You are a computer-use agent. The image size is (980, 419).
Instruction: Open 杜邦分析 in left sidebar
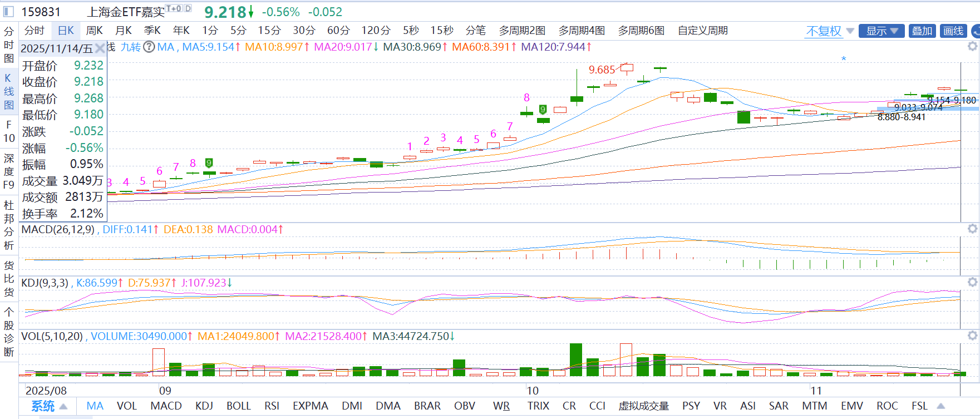pyautogui.click(x=9, y=225)
